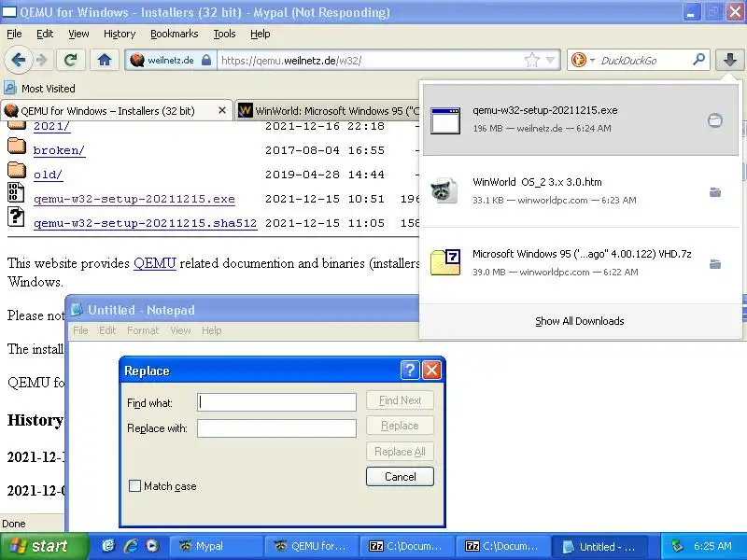The image size is (747, 560).
Task: Open the old/ directory link
Action: [x=48, y=175]
